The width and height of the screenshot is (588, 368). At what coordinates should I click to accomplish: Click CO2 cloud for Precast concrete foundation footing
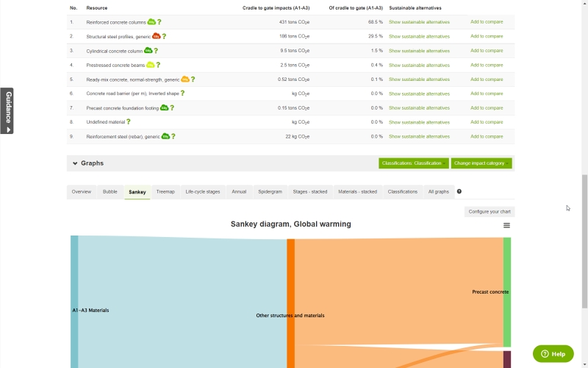coord(164,107)
